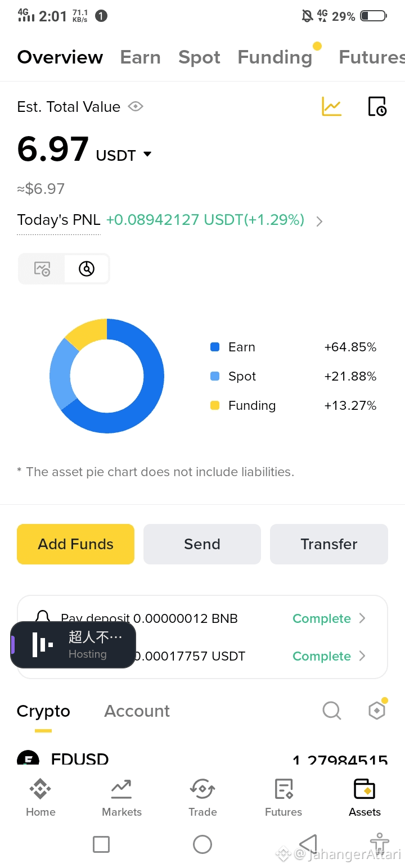The height and width of the screenshot is (868, 405).
Task: Expand the Pay deposit BNB Complete chevron
Action: (362, 618)
